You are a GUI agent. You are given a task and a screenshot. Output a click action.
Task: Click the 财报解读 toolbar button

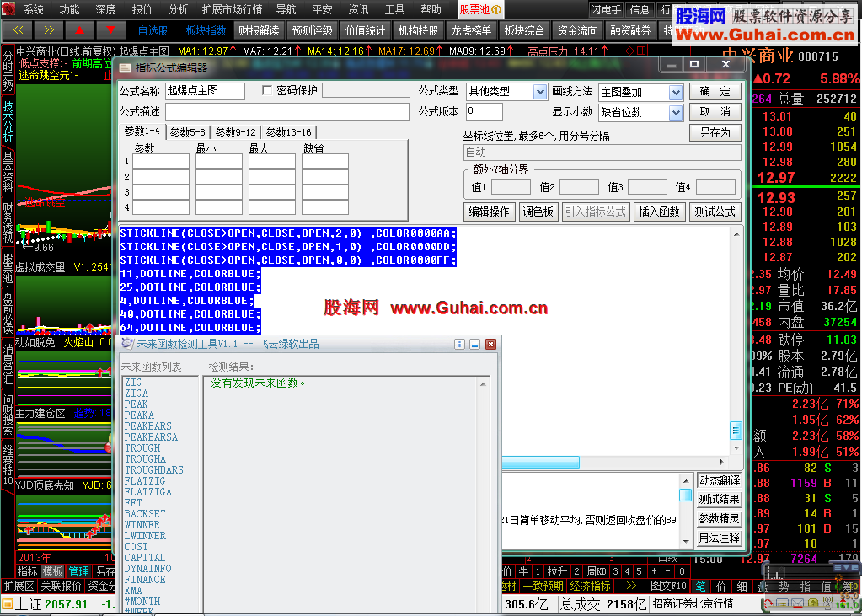[259, 31]
